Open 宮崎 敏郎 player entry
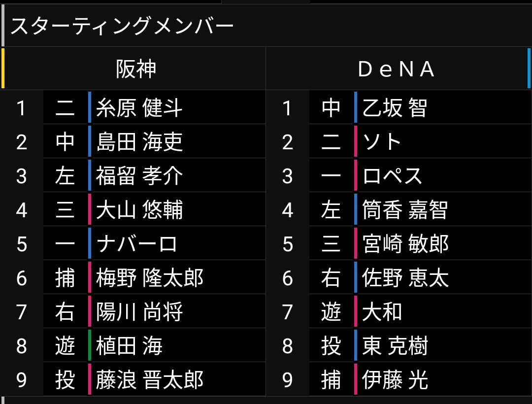532x404 pixels. pyautogui.click(x=405, y=244)
